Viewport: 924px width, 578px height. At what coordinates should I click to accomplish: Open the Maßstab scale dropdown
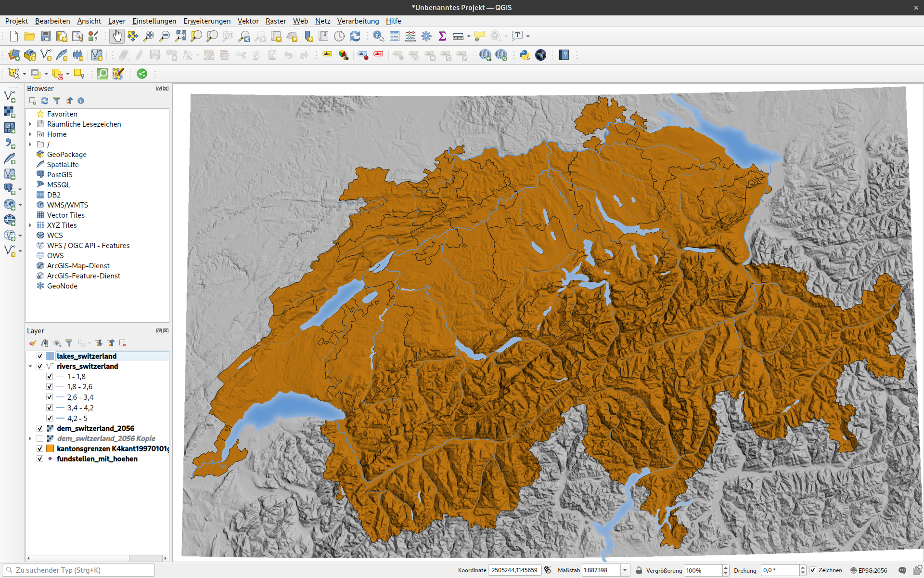[x=625, y=570]
